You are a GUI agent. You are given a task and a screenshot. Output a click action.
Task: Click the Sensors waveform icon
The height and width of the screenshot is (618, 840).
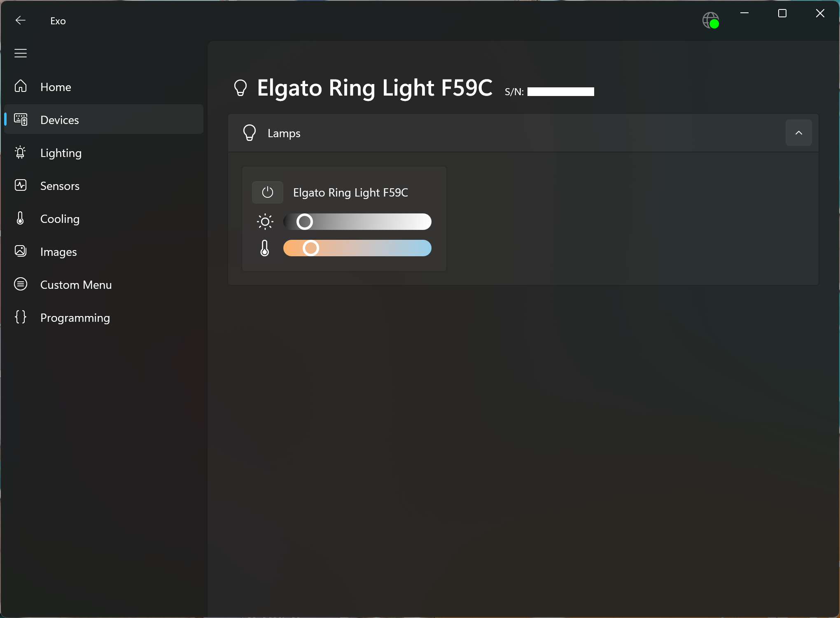pos(21,185)
